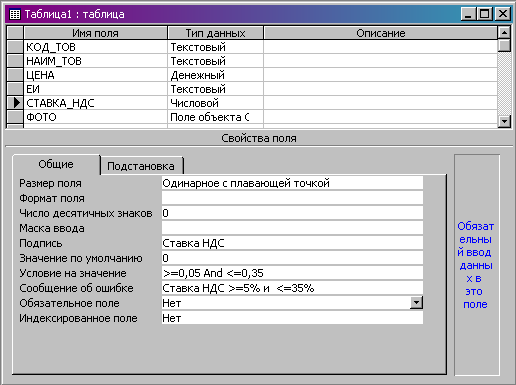
Task: Click the КОД_ТОВ field name cell
Action: tap(95, 47)
